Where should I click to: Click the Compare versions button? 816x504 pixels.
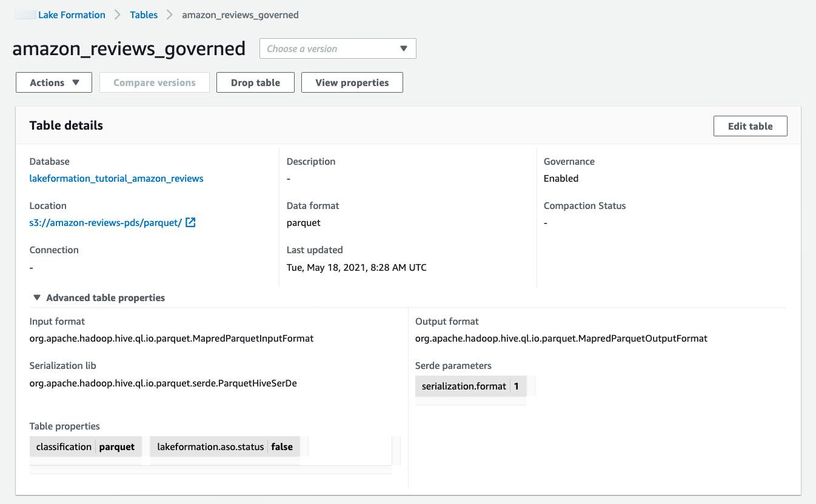point(154,82)
